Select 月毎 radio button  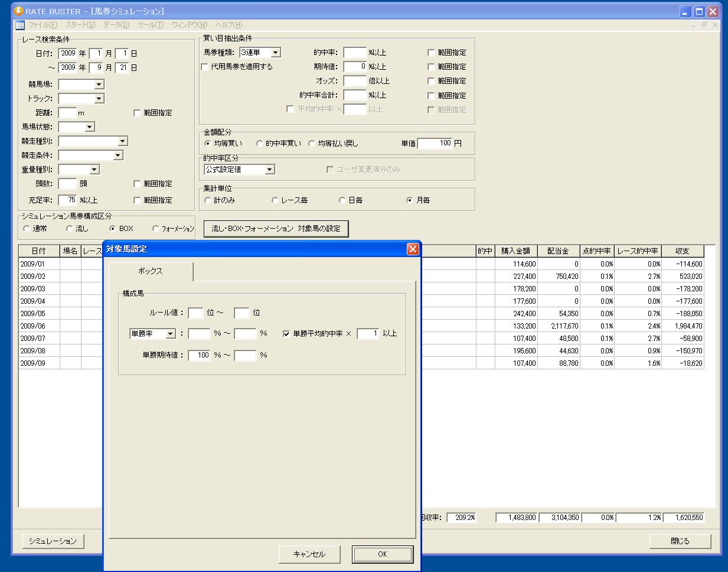point(410,200)
